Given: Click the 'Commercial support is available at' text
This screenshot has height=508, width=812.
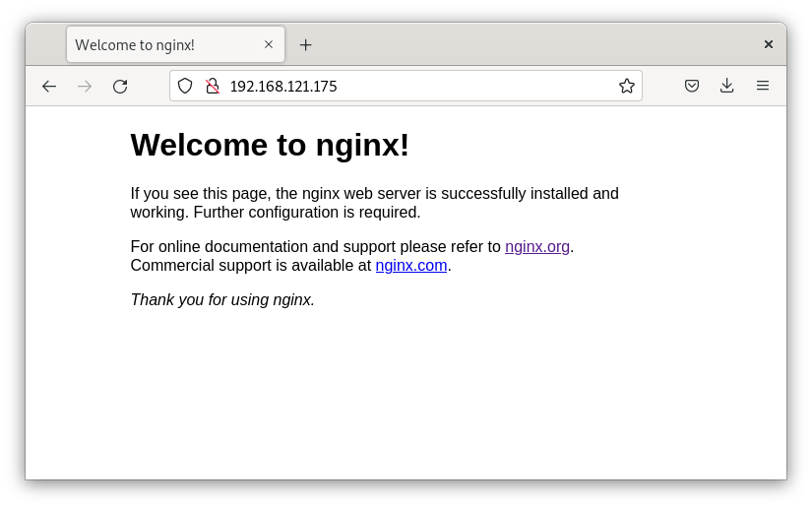Looking at the screenshot, I should click(x=250, y=265).
